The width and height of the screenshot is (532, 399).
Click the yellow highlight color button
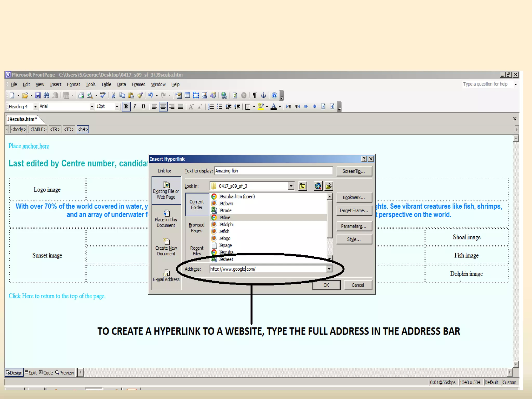pyautogui.click(x=261, y=107)
